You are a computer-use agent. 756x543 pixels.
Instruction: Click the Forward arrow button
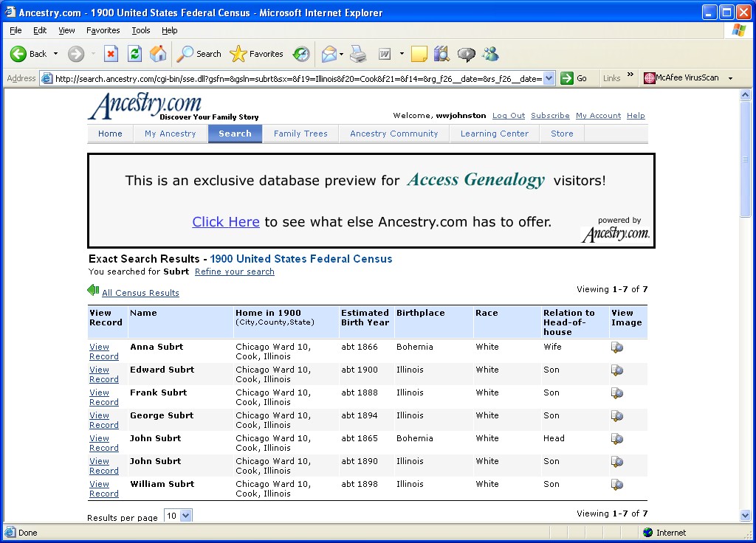tap(76, 54)
